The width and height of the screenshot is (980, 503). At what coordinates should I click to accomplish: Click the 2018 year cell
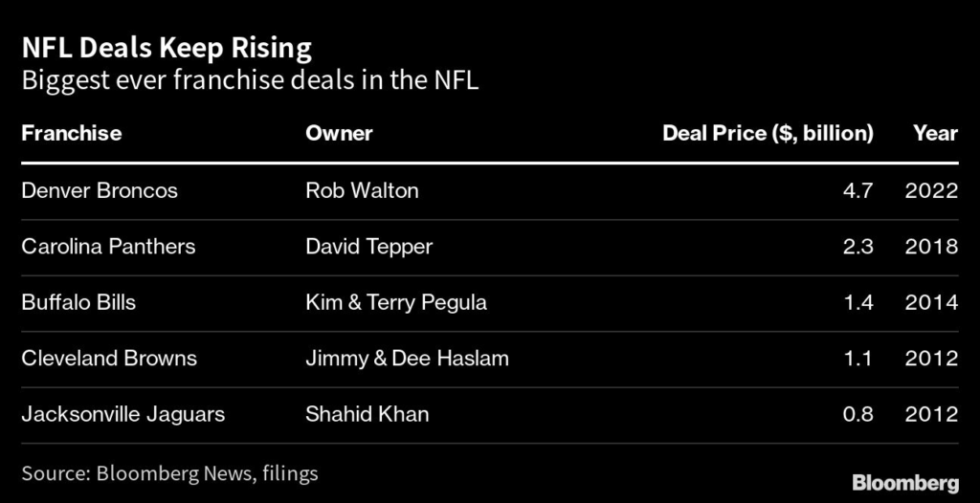click(x=931, y=247)
